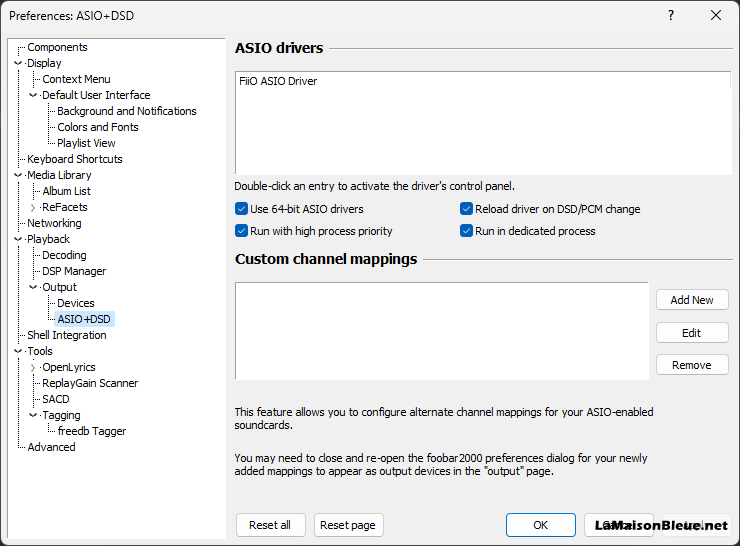The height and width of the screenshot is (546, 740).
Task: Collapse the Output tree node
Action: pos(33,287)
